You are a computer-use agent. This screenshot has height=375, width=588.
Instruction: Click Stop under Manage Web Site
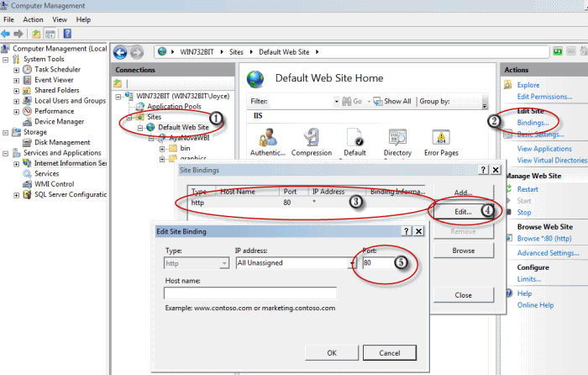(524, 213)
